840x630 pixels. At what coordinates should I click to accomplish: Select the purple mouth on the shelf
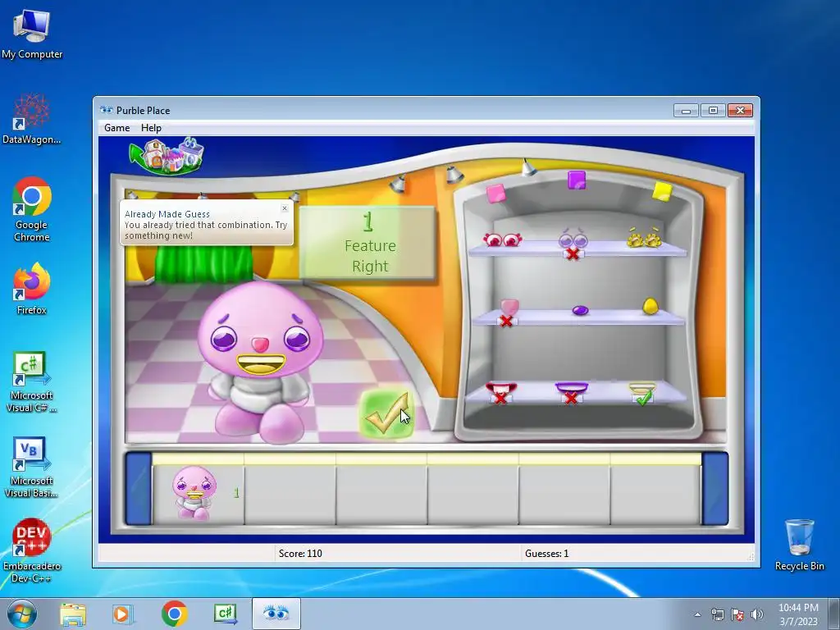point(572,388)
